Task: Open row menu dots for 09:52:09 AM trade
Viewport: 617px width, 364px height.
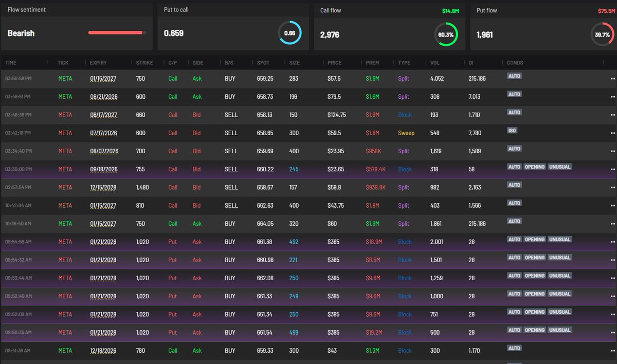Action: point(612,314)
